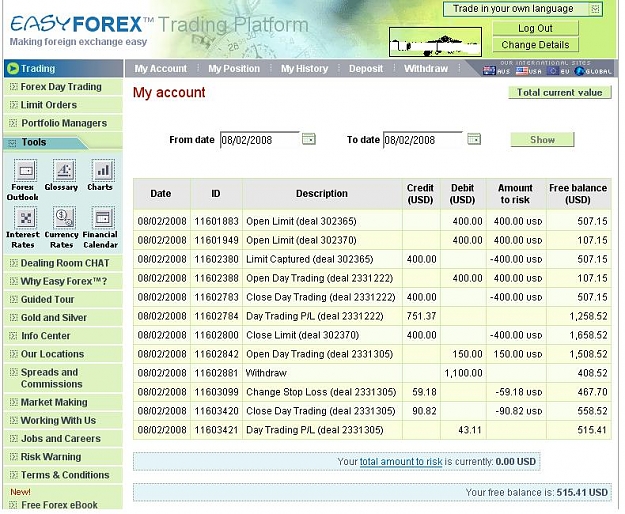Screen dimensions: 625x514
Task: Select the AUS international site flag
Action: click(x=489, y=71)
